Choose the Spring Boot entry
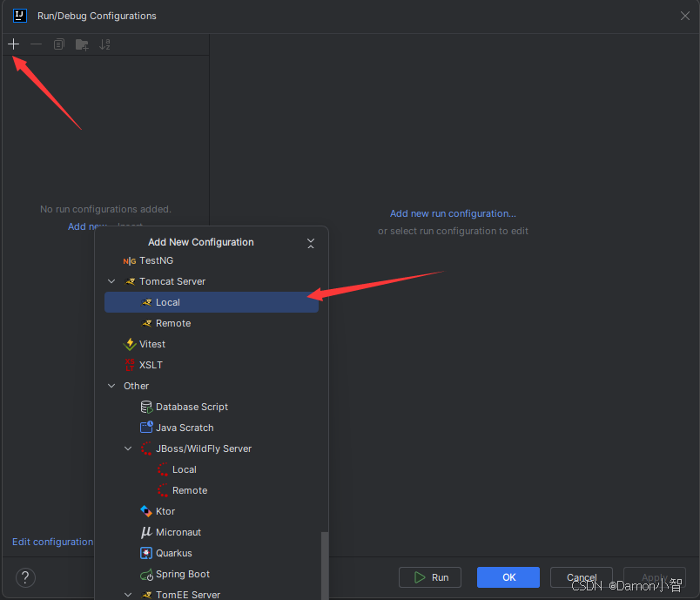Viewport: 700px width, 600px height. click(x=212, y=574)
